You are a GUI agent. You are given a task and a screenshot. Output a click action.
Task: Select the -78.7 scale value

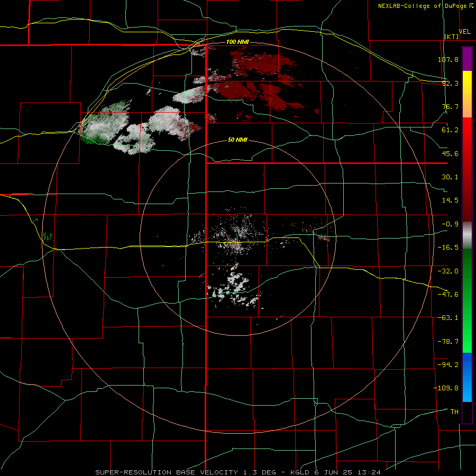(448, 342)
